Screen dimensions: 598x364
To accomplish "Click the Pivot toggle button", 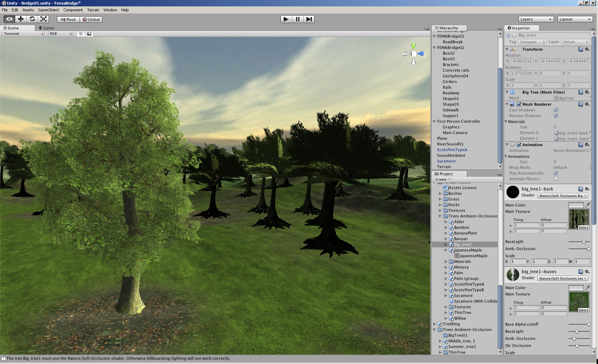I will tap(68, 20).
